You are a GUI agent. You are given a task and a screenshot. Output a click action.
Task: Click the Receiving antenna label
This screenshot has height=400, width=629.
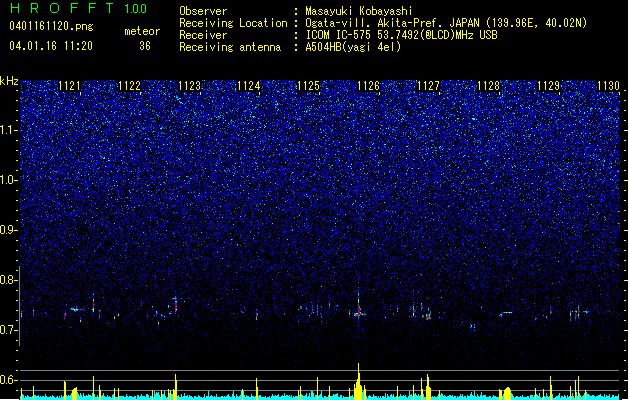click(x=230, y=47)
